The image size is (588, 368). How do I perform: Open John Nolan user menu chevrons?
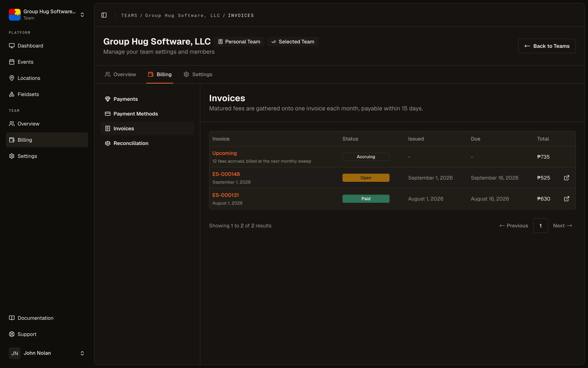(82, 353)
